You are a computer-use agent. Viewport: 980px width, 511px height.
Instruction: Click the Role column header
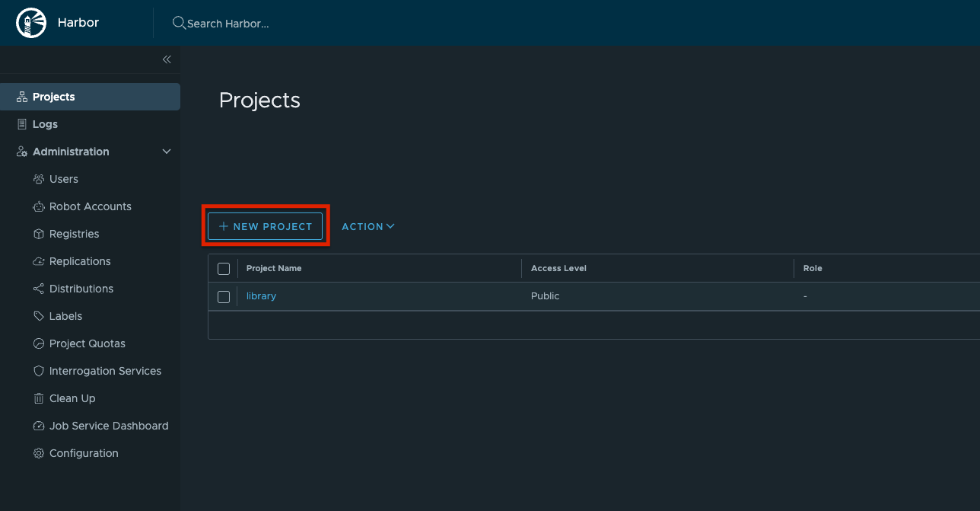[813, 268]
